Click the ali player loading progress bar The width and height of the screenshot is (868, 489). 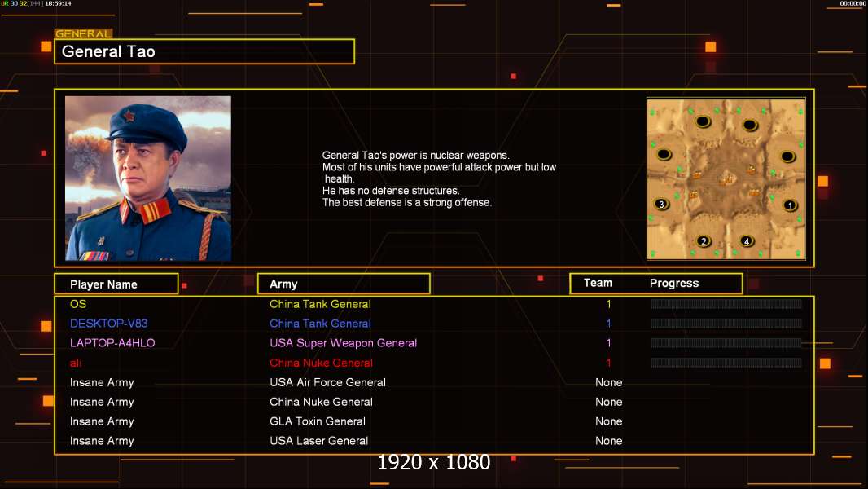pyautogui.click(x=726, y=363)
